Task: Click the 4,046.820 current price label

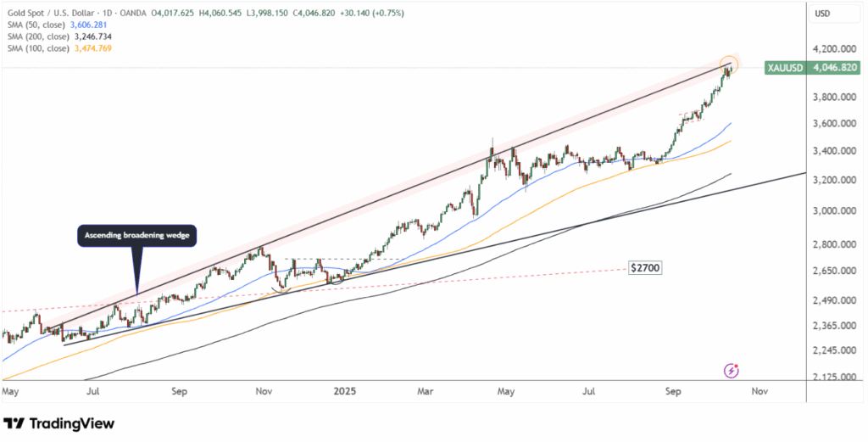Action: click(x=830, y=68)
